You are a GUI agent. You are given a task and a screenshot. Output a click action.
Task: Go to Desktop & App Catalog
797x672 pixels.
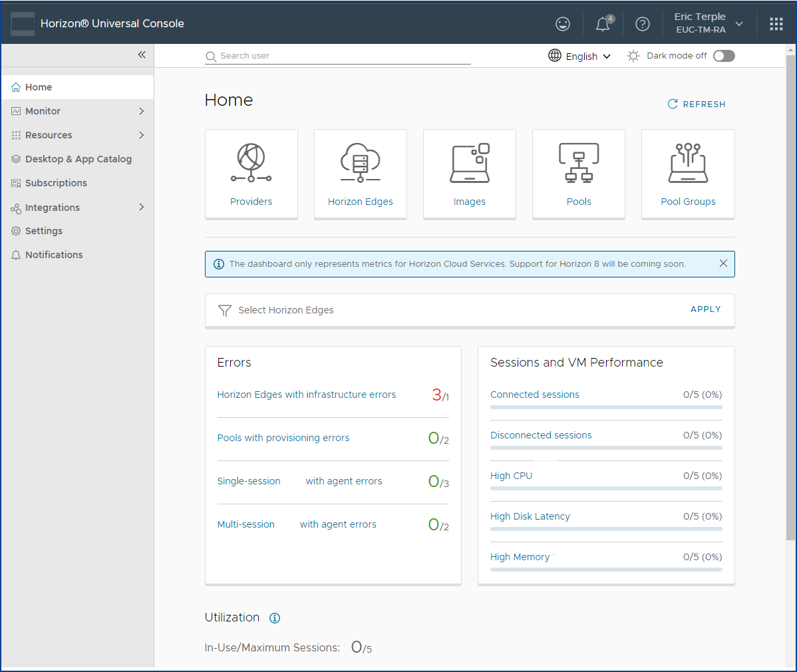(78, 159)
